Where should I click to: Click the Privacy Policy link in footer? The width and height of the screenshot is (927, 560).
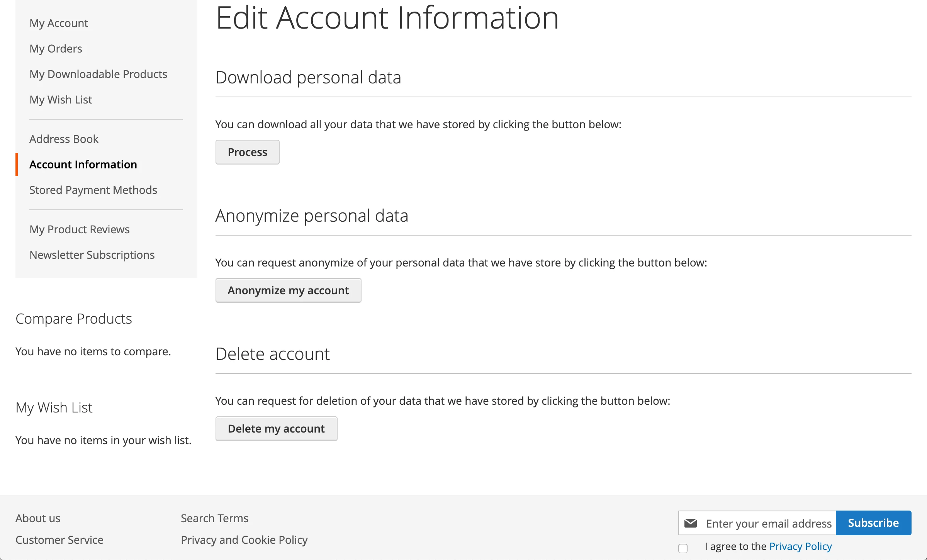tap(801, 546)
